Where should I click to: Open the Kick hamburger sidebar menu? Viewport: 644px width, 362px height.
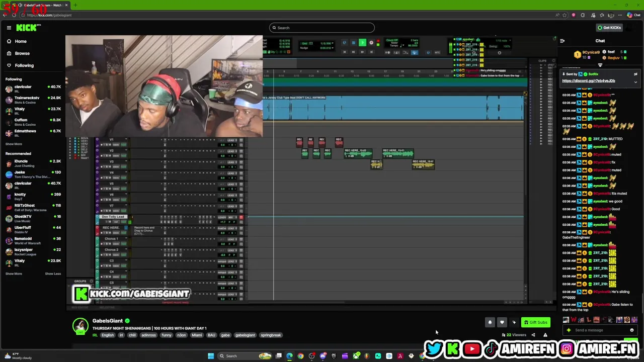tap(9, 28)
